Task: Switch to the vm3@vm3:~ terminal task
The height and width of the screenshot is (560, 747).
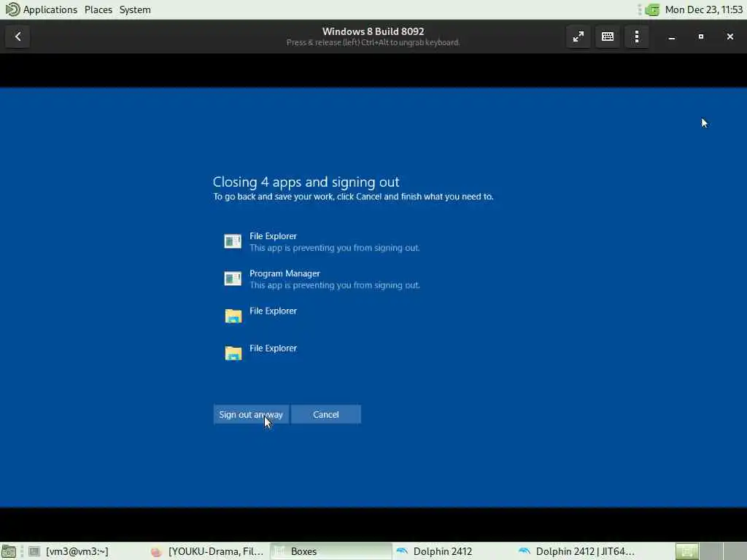Action: click(76, 551)
